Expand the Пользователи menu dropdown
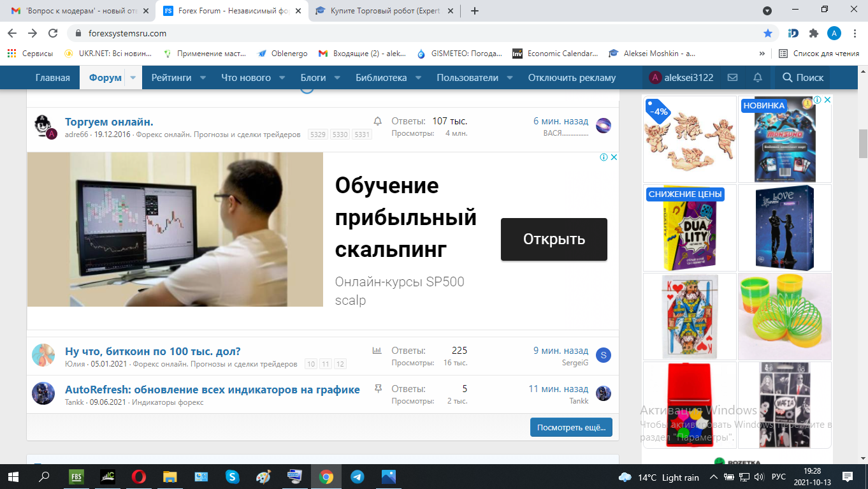This screenshot has width=868, height=489. (x=510, y=78)
